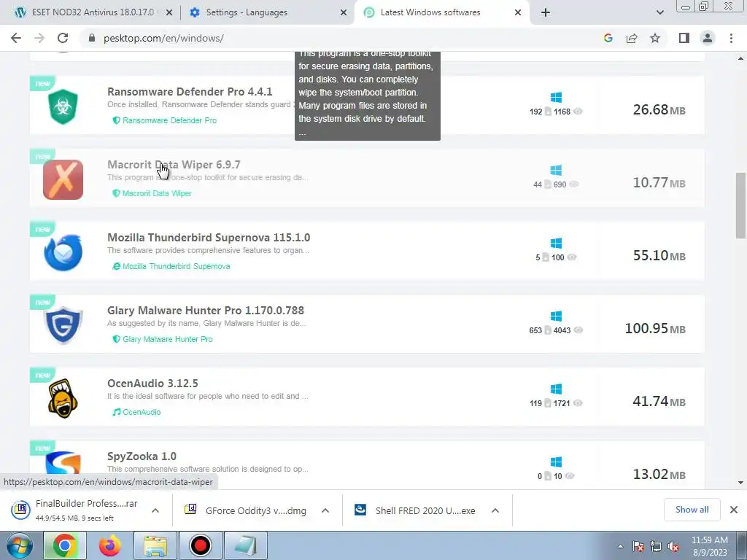Click the Google icon in address bar
Viewport: 747px width, 560px height.
pyautogui.click(x=608, y=38)
